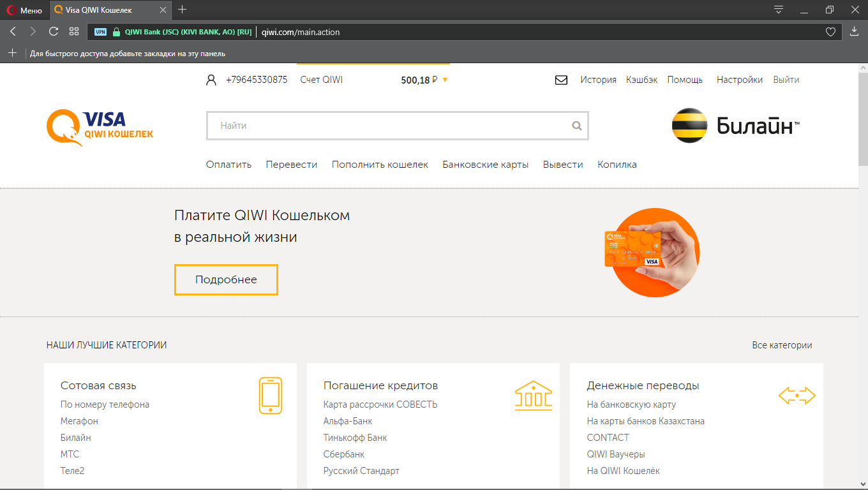Reload the current page
Image resolution: width=868 pixels, height=490 pixels.
click(x=54, y=31)
